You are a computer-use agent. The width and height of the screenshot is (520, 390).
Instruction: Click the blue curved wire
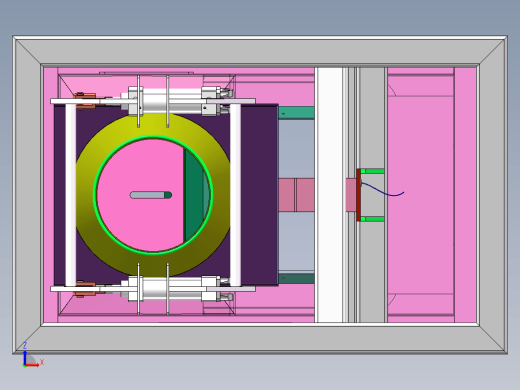(x=383, y=190)
